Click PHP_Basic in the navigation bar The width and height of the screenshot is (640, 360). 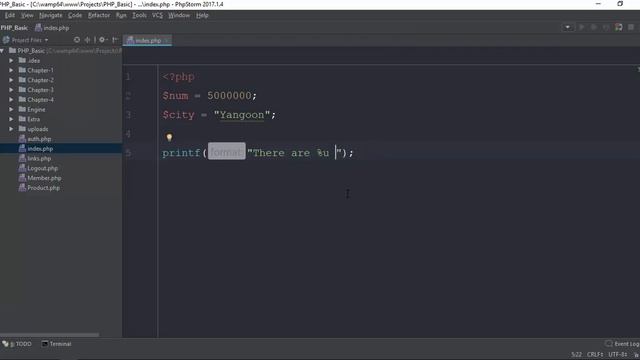[14, 28]
